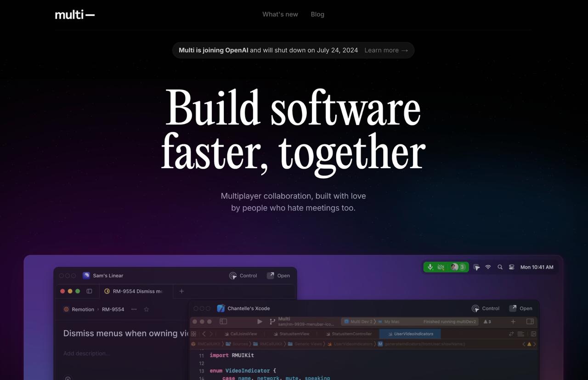Viewport: 588px width, 380px height.
Task: Open Control Center in the menu bar
Action: tap(511, 267)
